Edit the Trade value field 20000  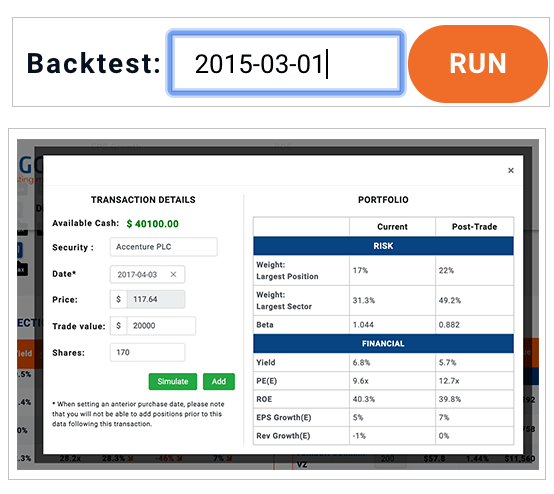[x=161, y=326]
